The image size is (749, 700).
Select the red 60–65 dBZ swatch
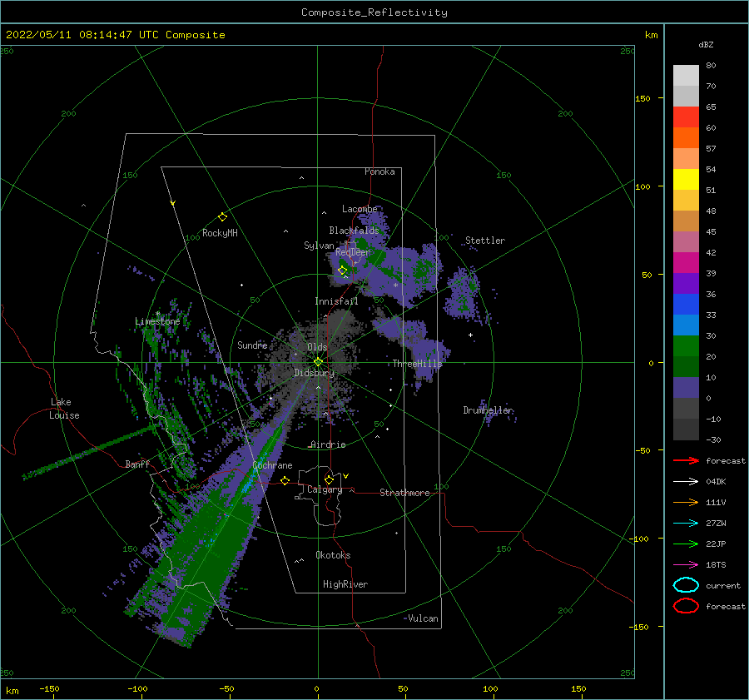coord(686,117)
